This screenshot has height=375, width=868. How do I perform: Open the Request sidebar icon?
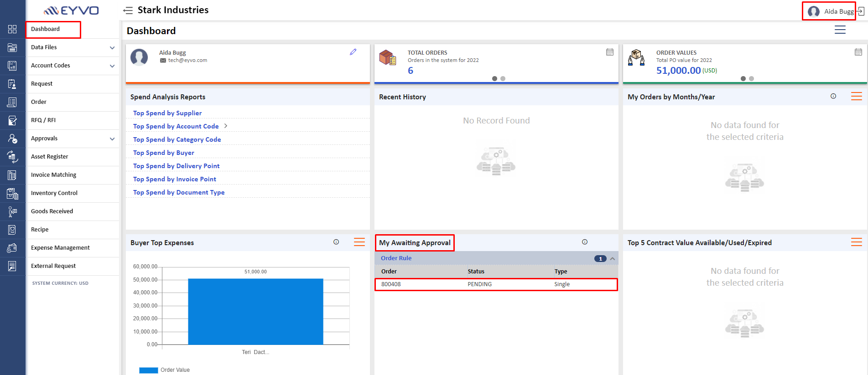(12, 84)
